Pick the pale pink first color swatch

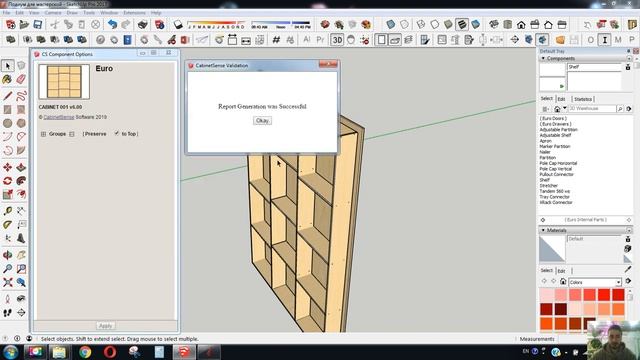click(546, 294)
